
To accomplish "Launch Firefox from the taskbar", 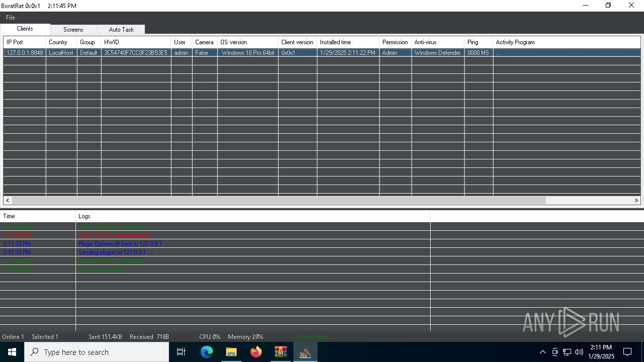I will (256, 352).
